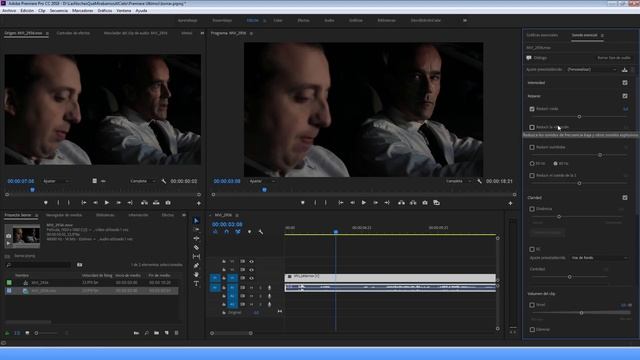Enable Reducir la vibración checkbox

532,127
